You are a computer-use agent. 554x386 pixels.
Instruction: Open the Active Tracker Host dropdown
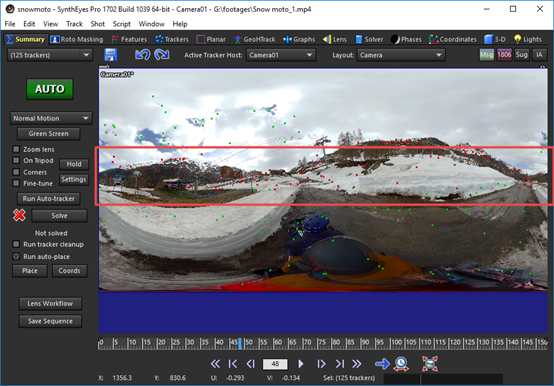(281, 55)
